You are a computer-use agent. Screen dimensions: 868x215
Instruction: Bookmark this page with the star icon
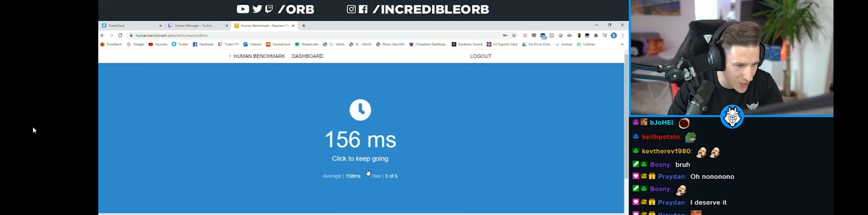click(x=514, y=36)
